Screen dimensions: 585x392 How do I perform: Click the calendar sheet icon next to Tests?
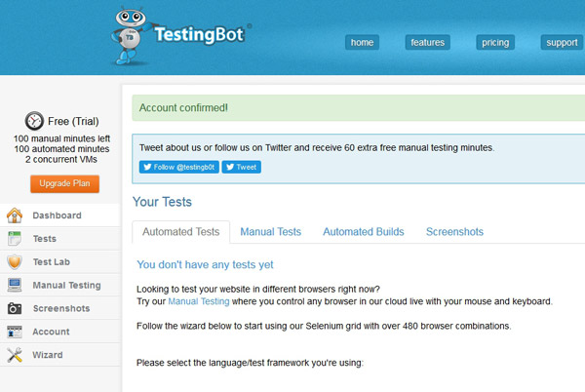point(15,238)
